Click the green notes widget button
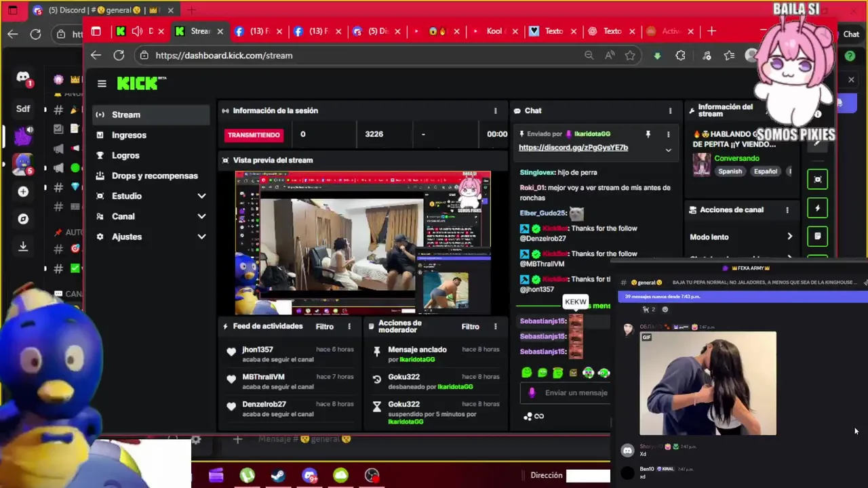The image size is (868, 488). tap(818, 237)
